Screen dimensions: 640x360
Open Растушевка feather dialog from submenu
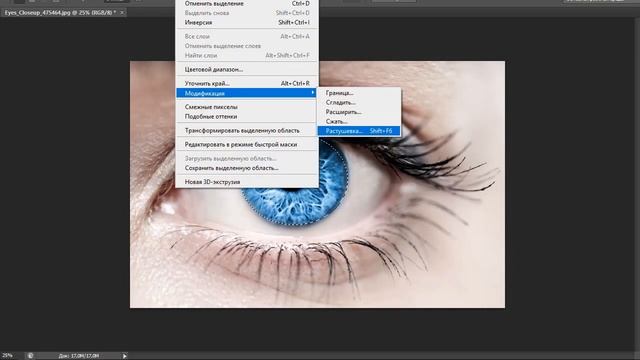(359, 131)
